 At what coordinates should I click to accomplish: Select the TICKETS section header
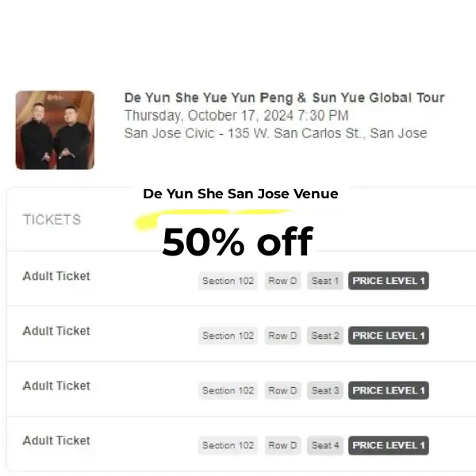coord(52,220)
